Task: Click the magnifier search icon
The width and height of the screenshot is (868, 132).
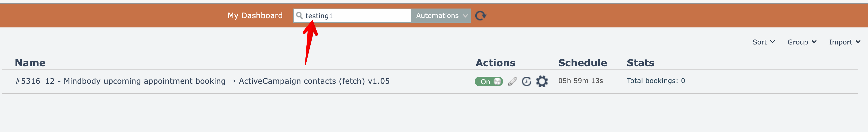Action: pos(299,16)
